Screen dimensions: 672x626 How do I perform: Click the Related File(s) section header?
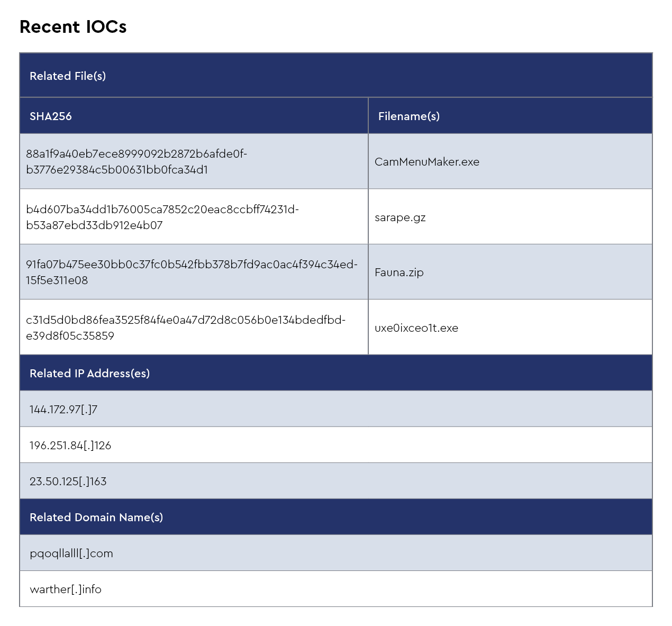[x=68, y=76]
